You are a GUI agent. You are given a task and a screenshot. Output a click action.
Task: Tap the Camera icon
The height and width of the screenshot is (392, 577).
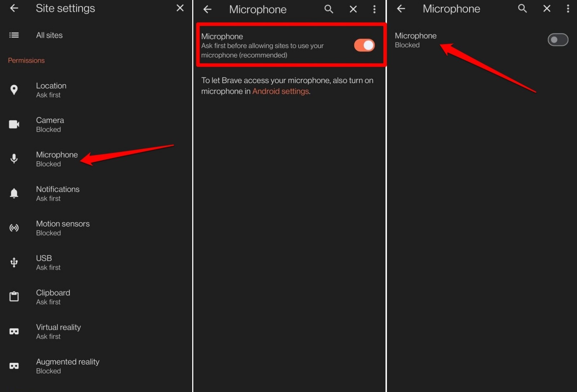coord(14,124)
